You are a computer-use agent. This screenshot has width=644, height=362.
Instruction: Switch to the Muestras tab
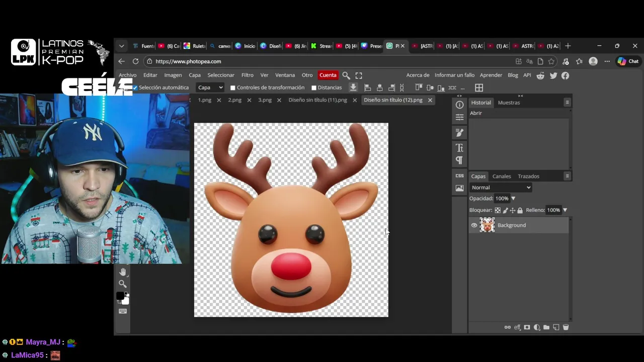[509, 103]
